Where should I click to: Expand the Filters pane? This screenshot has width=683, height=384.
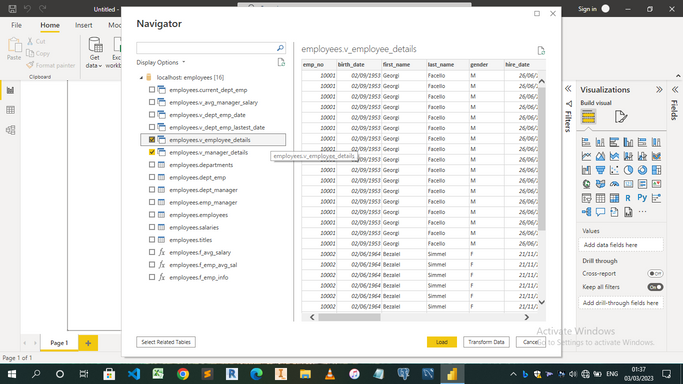pyautogui.click(x=568, y=89)
